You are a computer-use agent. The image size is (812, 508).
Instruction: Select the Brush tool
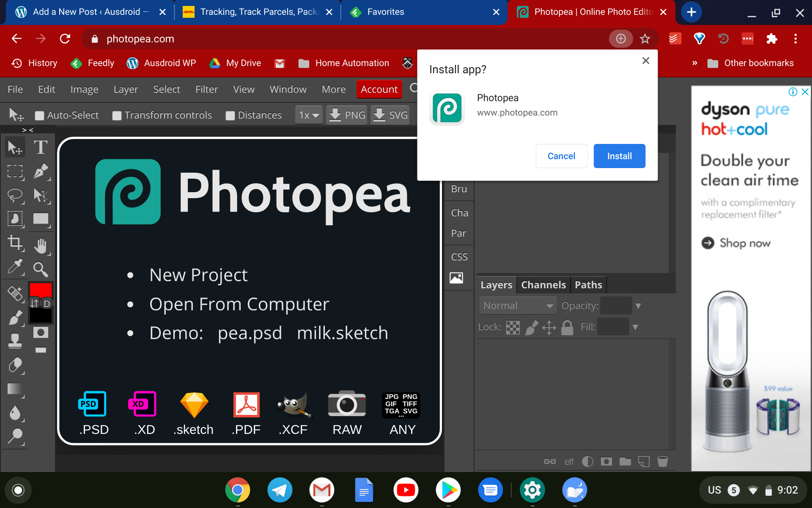15,317
